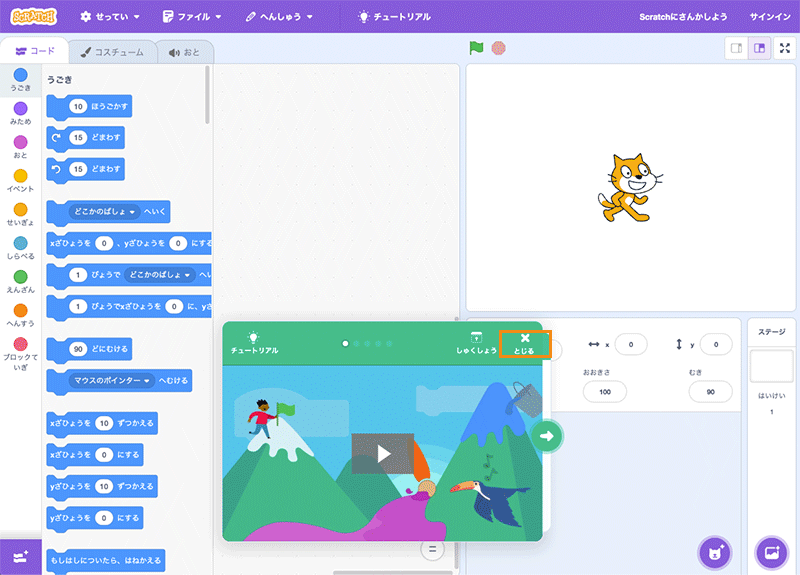Switch to small stage layout

pos(736,49)
